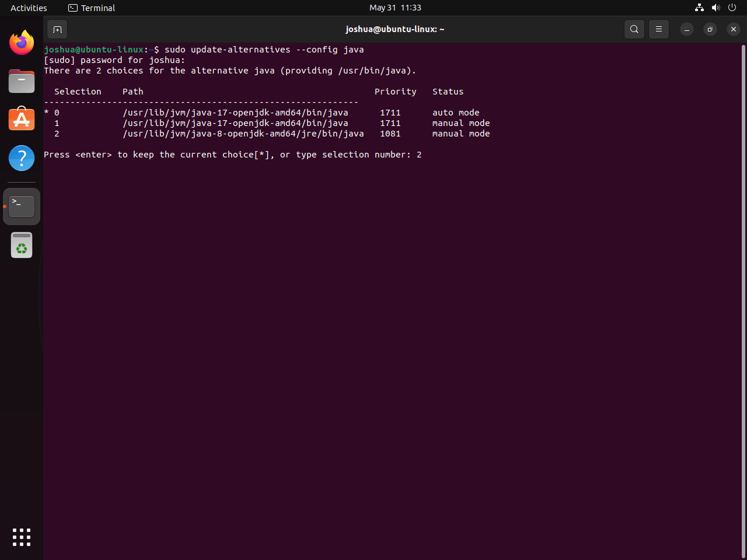Open the terminal search icon
Screen dimensions: 747x560
[634, 29]
